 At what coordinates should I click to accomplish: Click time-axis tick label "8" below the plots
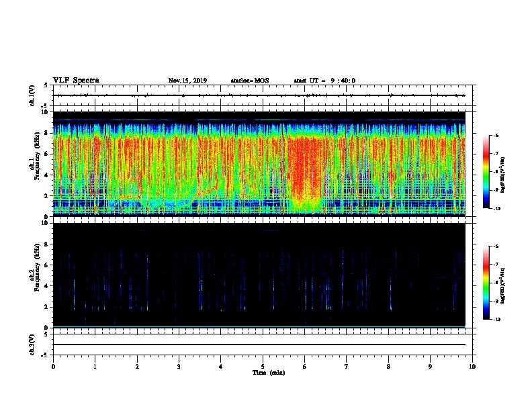(x=388, y=367)
